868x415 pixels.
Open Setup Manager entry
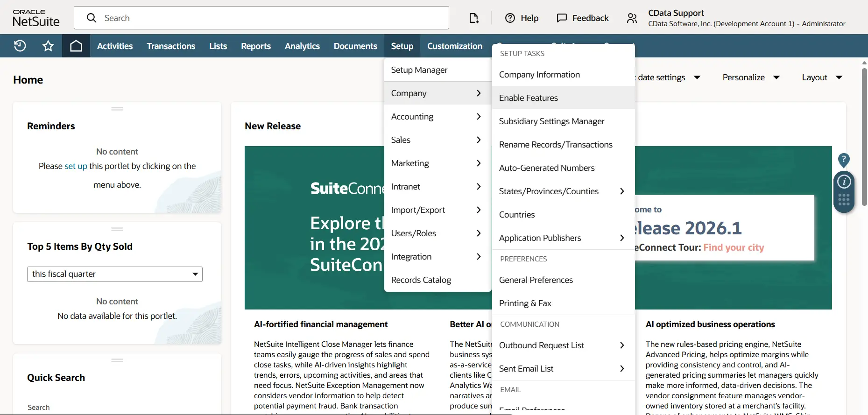(419, 70)
